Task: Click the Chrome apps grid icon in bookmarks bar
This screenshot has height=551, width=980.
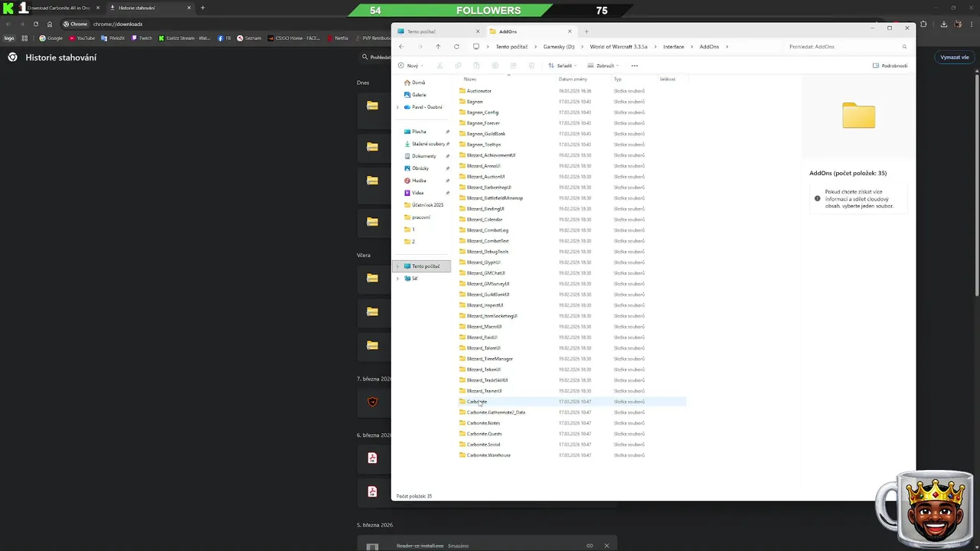Action: pyautogui.click(x=24, y=37)
